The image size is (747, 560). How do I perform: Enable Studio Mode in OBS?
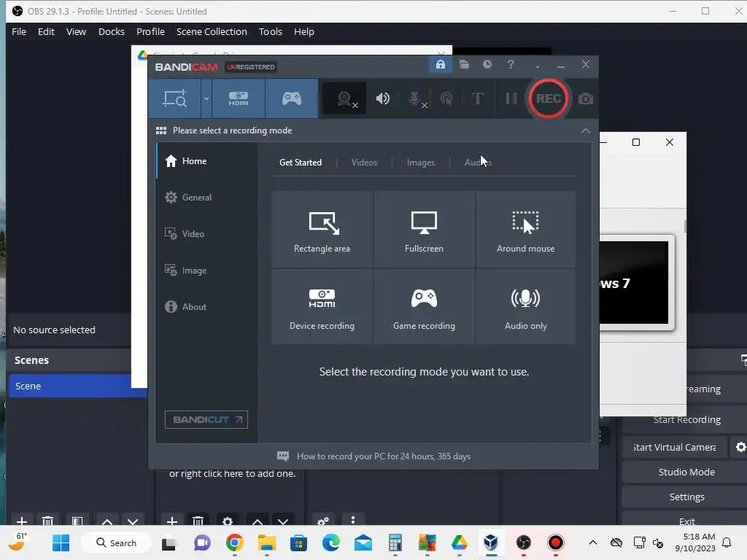click(686, 472)
